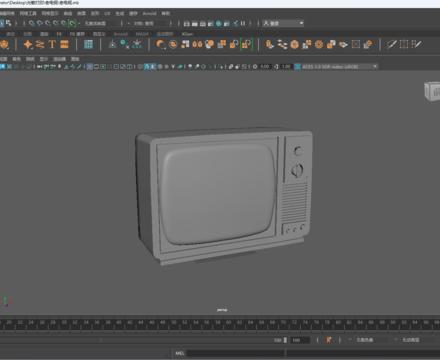Click the Extrude icon right of shelf divider
This screenshot has width=440, height=360.
point(269,44)
